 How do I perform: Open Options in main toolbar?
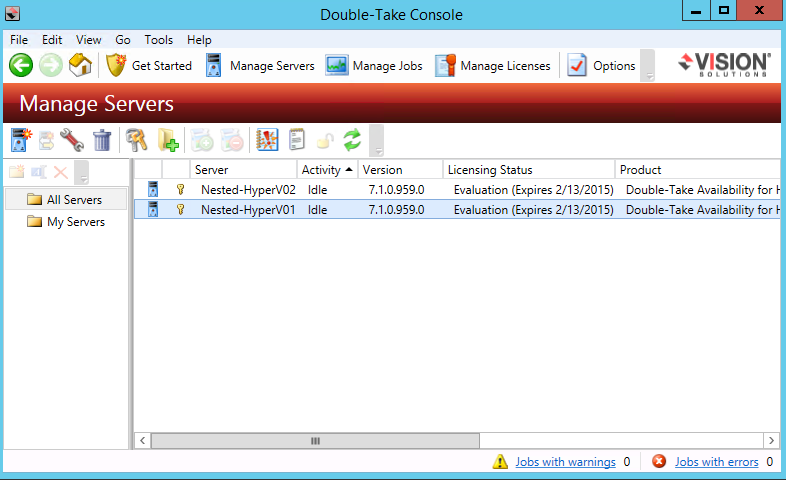601,66
